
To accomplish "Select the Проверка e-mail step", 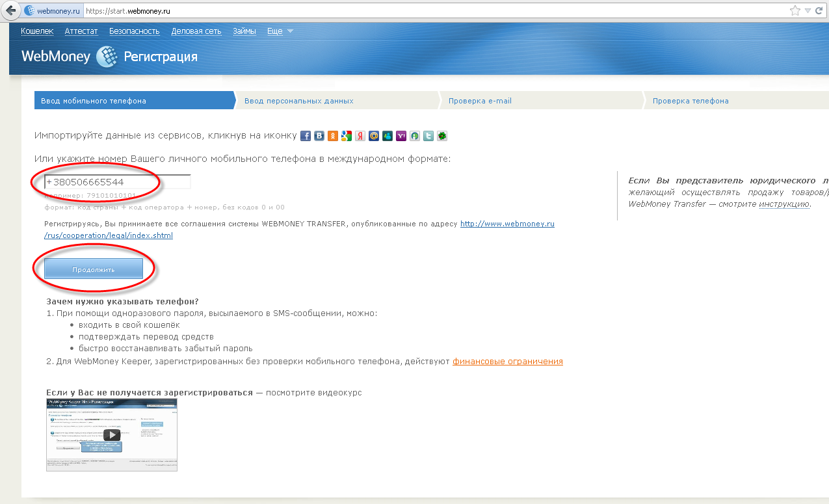I will [541, 101].
